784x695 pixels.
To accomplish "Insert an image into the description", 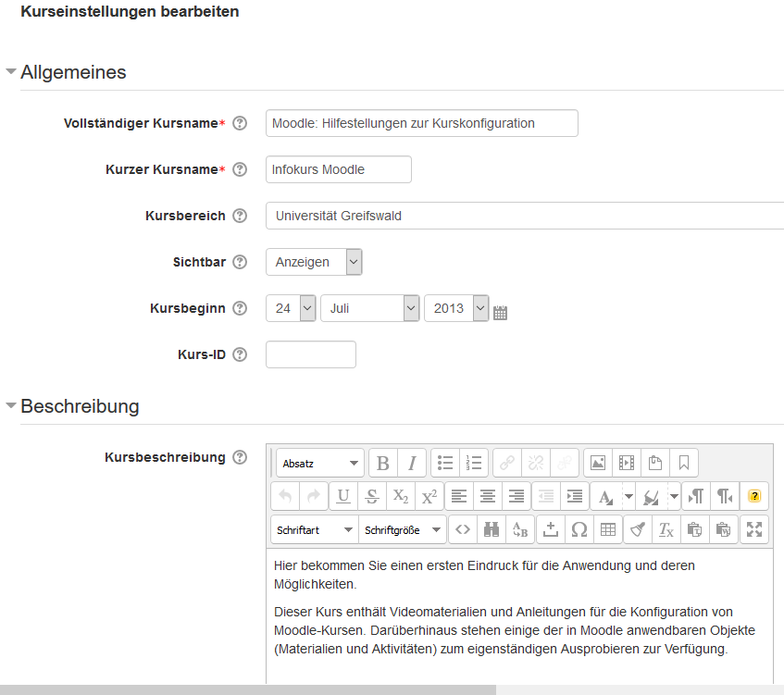I will click(597, 463).
